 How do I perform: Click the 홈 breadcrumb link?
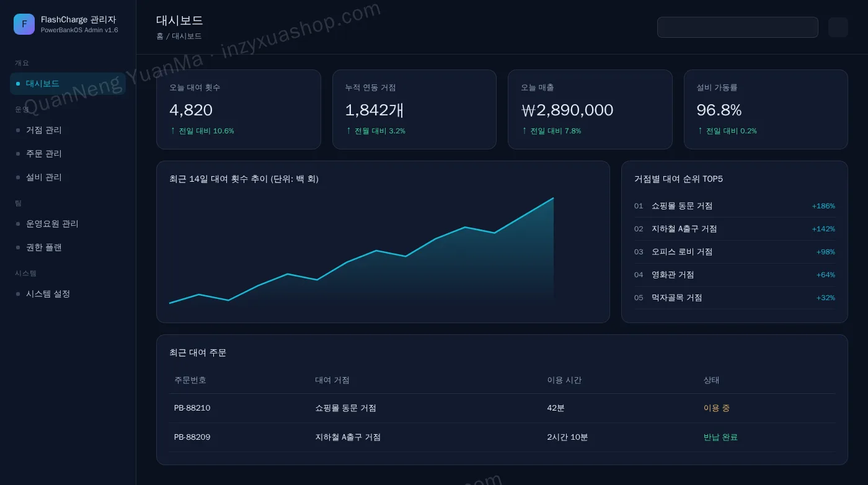coord(160,36)
